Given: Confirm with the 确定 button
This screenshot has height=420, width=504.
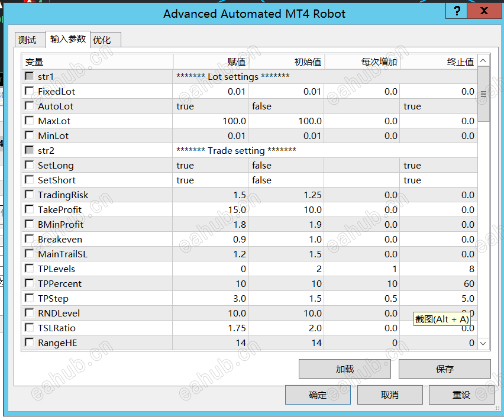Looking at the screenshot, I should pyautogui.click(x=318, y=395).
